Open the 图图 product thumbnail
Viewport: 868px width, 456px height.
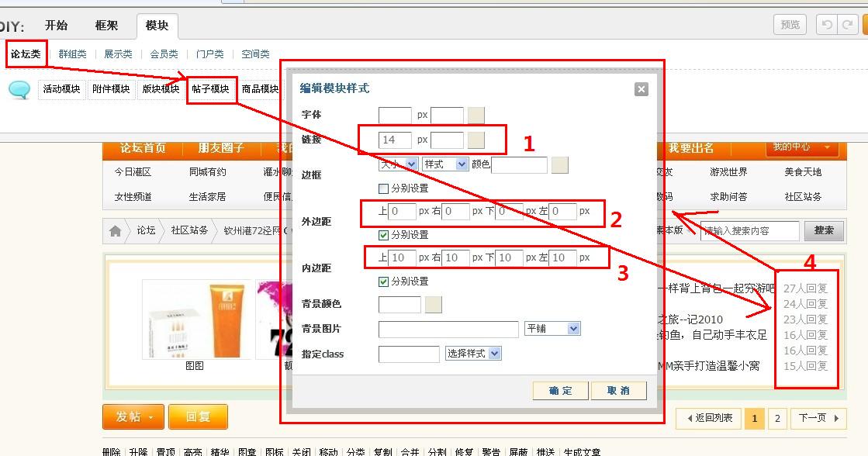tap(197, 320)
